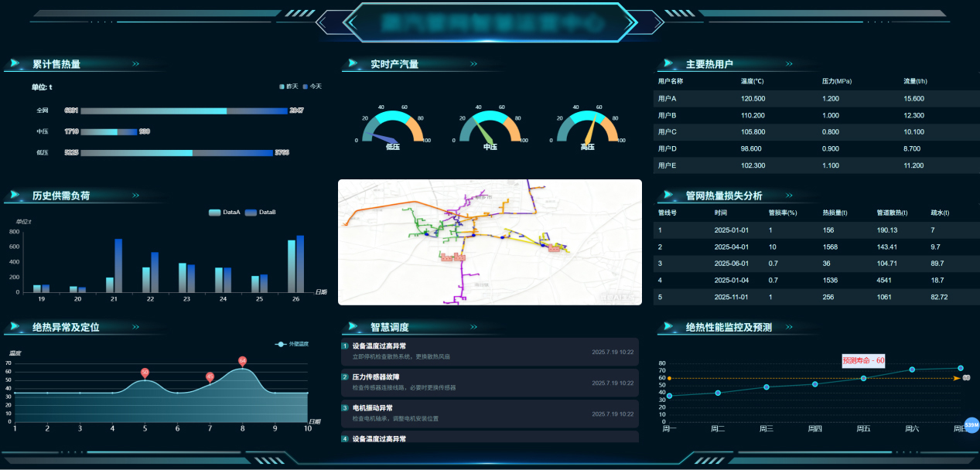This screenshot has width=980, height=470.
Task: Click the 全网 heat sales progress bar
Action: tap(184, 111)
